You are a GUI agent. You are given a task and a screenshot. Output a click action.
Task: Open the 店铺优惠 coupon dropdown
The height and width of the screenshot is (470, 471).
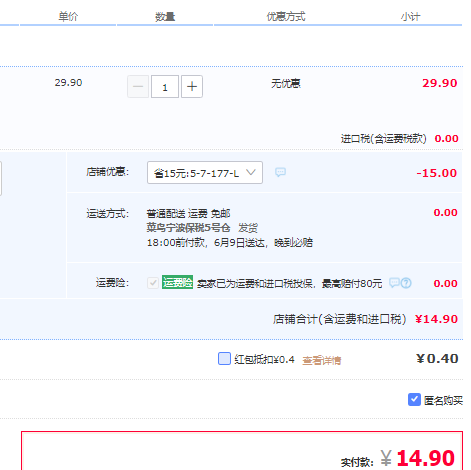[205, 173]
